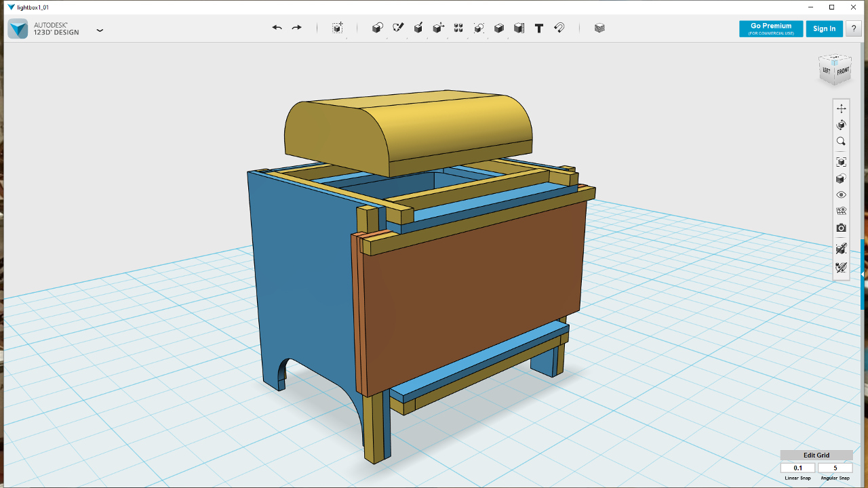Open the Grouping tools
The image size is (868, 488).
pyautogui.click(x=479, y=28)
